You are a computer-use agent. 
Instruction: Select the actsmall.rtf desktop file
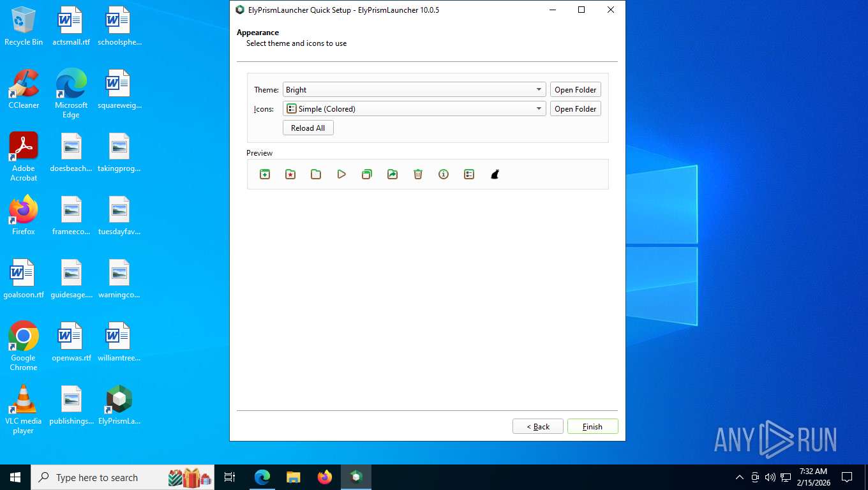coord(71,27)
